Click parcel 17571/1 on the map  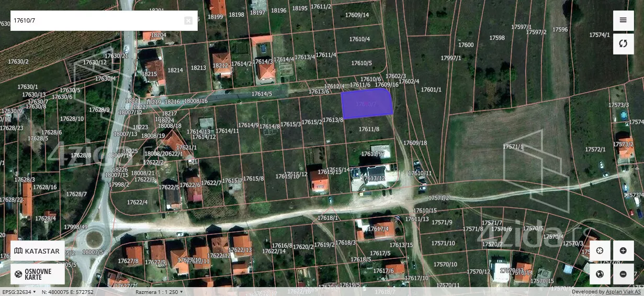click(x=513, y=147)
